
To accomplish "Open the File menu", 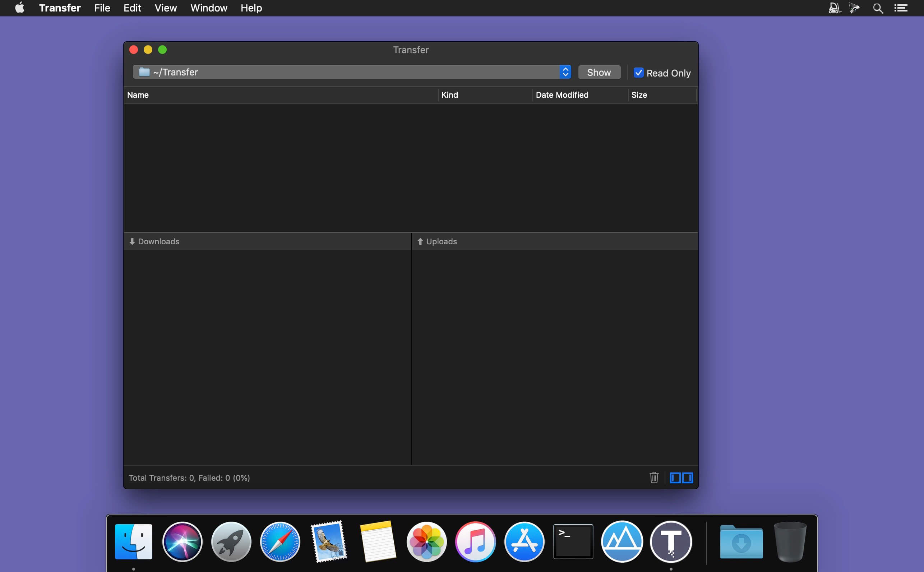I will click(102, 8).
